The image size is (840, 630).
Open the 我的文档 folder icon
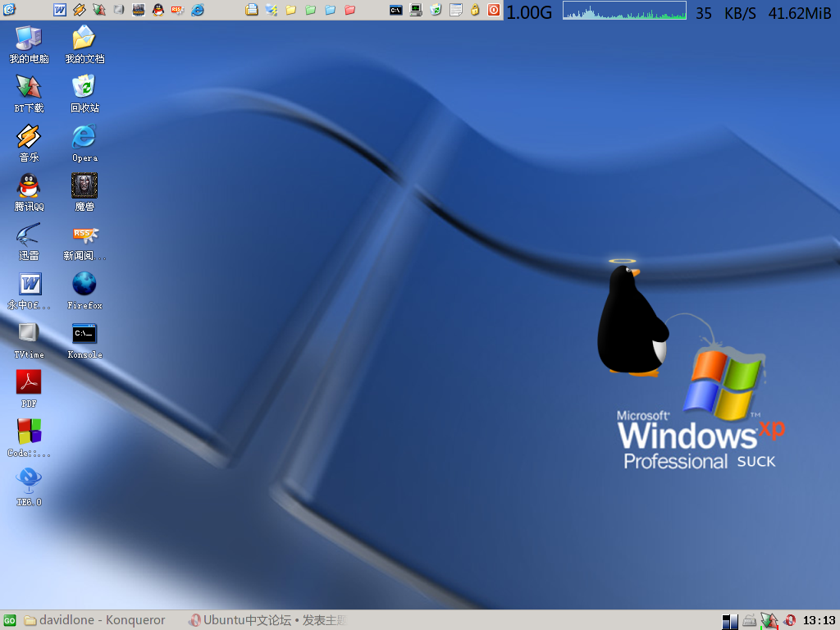click(84, 44)
